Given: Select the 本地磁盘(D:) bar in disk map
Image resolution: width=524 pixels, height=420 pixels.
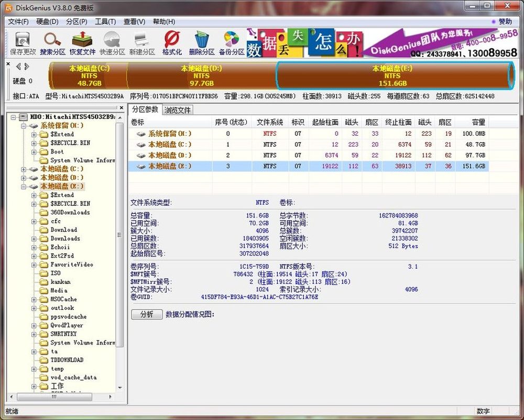Looking at the screenshot, I should 201,76.
